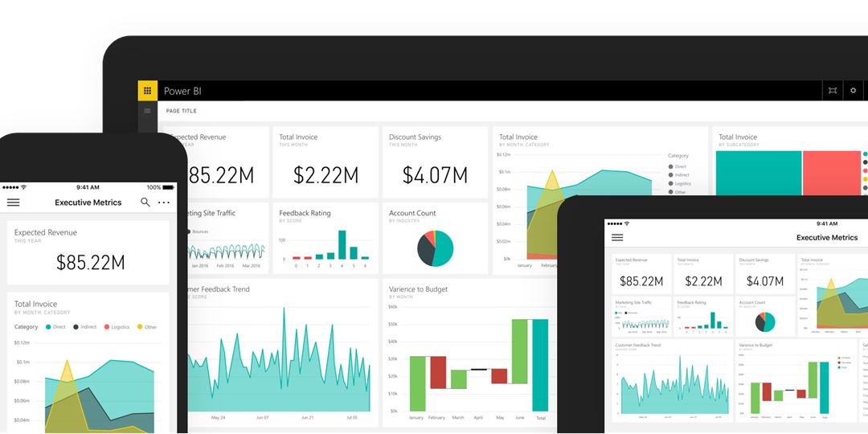Viewport: 868px width, 434px height.
Task: Tap the search magnifier on the phone
Action: click(x=145, y=203)
